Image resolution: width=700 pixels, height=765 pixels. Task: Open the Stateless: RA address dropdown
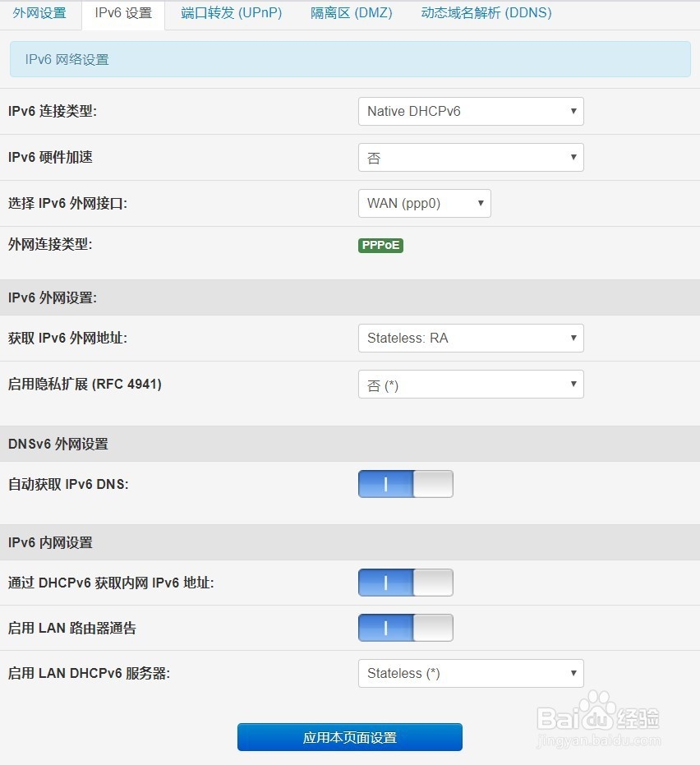[471, 338]
